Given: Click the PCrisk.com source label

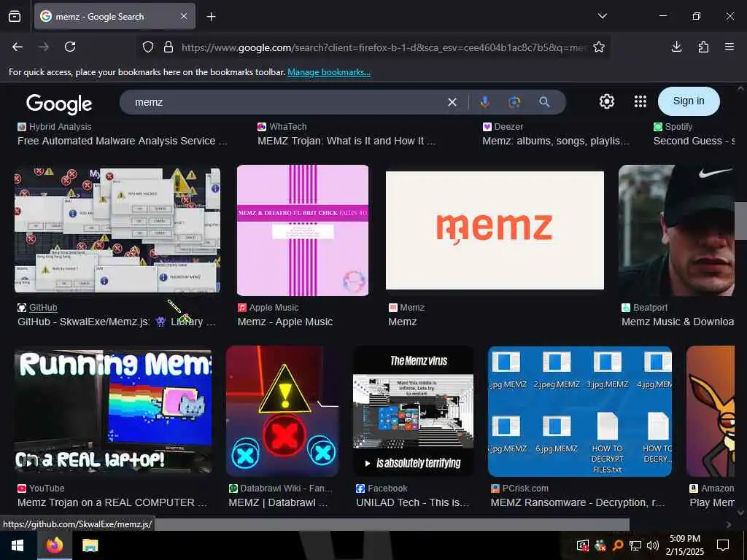Looking at the screenshot, I should click(x=525, y=489).
